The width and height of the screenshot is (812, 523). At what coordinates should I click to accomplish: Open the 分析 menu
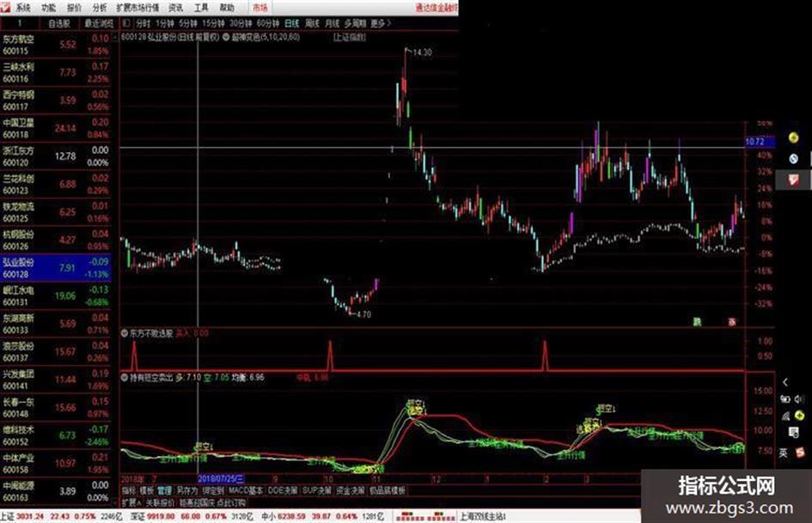pyautogui.click(x=100, y=8)
